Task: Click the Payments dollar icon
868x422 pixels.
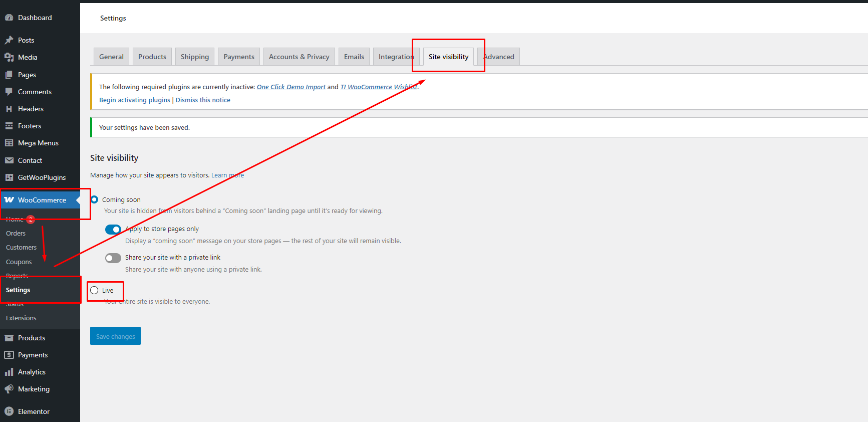Action: click(9, 355)
